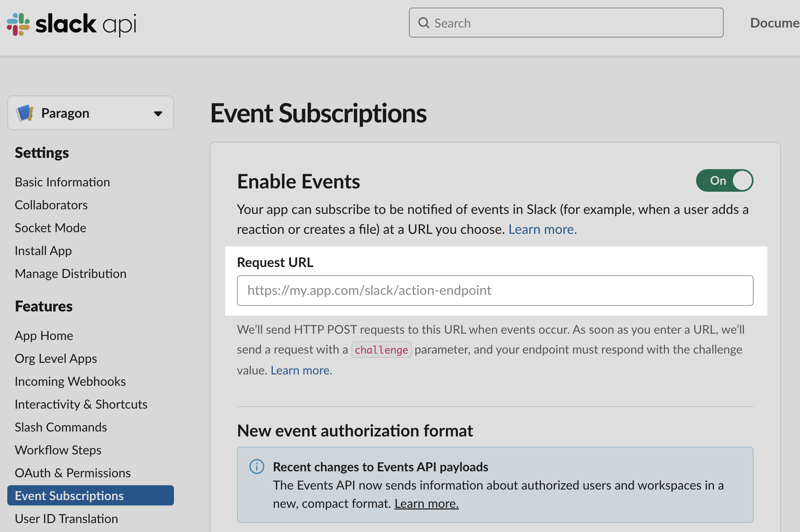The height and width of the screenshot is (532, 800).
Task: Click Learn more under Enable Events description
Action: point(542,230)
